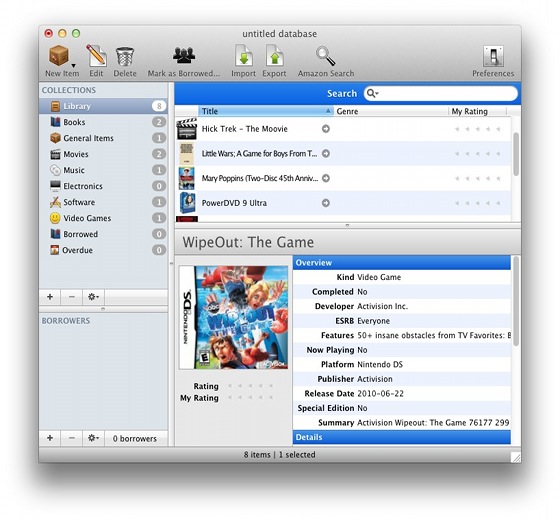This screenshot has height=520, width=560.
Task: Select the Software collection
Action: click(x=103, y=202)
